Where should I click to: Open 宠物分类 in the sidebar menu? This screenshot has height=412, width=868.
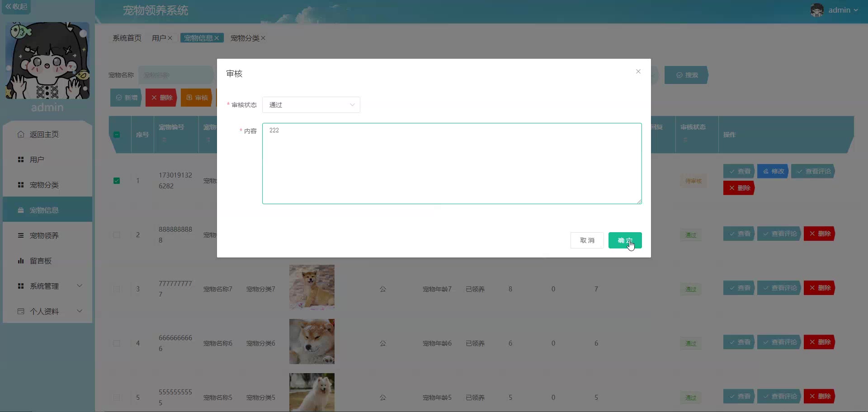coord(47,185)
